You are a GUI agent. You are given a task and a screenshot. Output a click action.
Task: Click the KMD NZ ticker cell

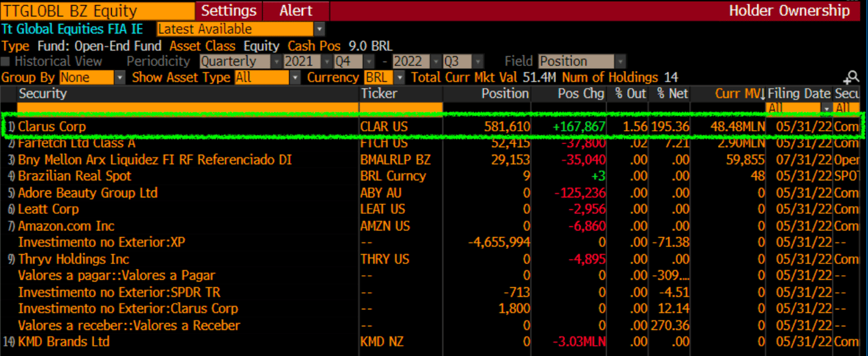click(x=383, y=341)
